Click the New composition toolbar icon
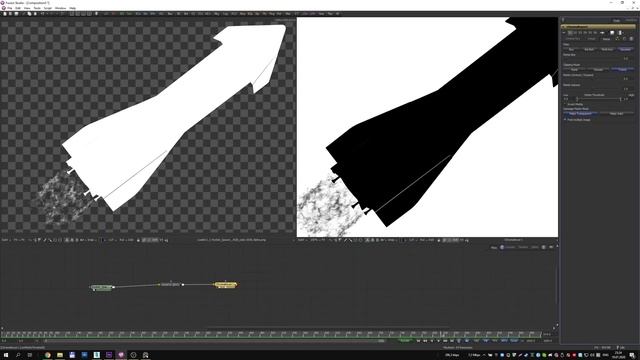 pyautogui.click(x=5, y=13)
